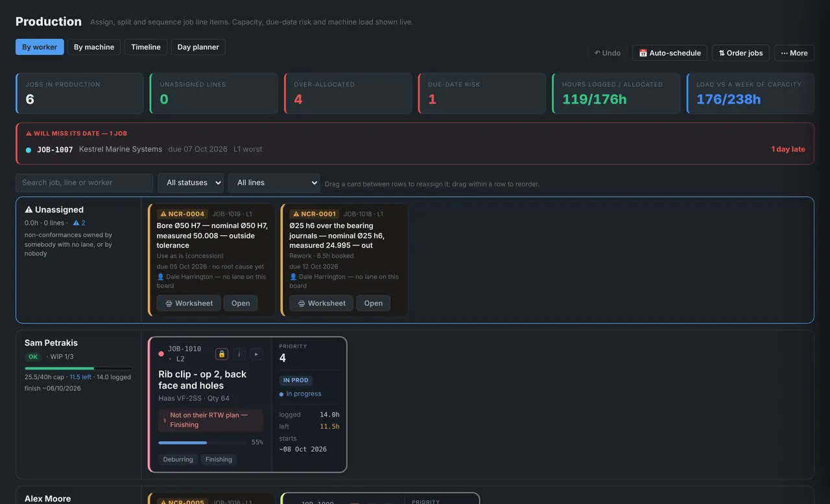This screenshot has width=830, height=504.
Task: Click the Sam Petrakis worker name
Action: 51,343
